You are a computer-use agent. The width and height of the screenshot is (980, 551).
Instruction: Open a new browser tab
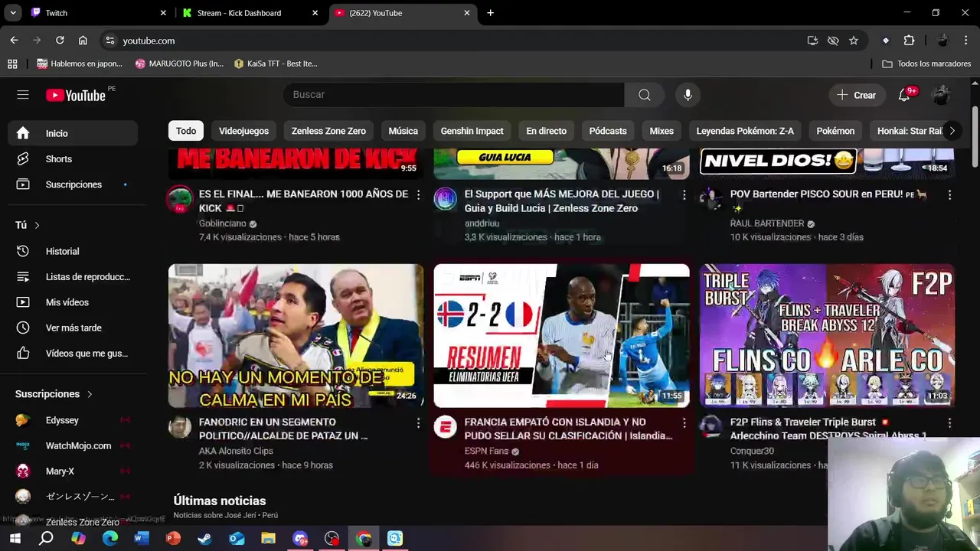click(491, 13)
